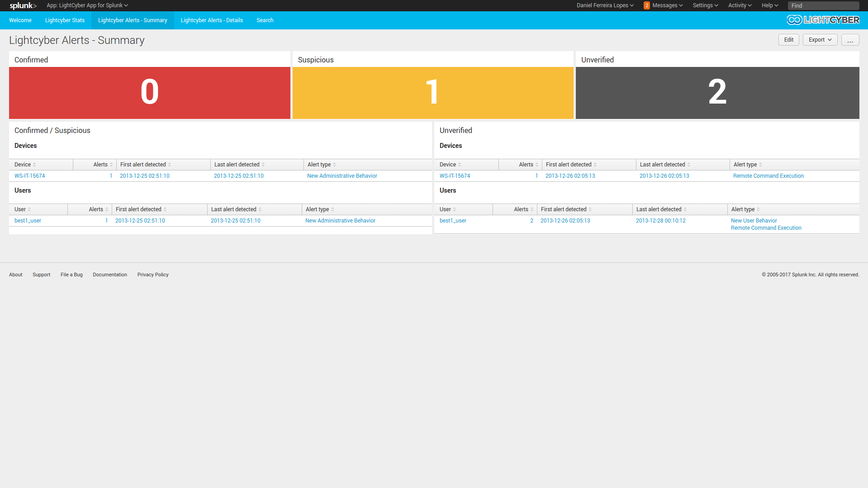Screen dimensions: 868x488
Task: Open WS-IT-15674 in Confirmed/Suspicious Devices
Action: coord(30,176)
